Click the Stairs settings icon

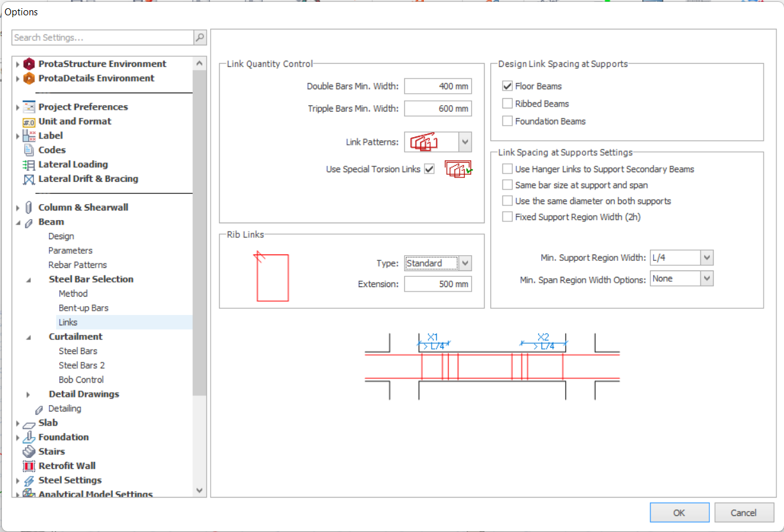coord(28,452)
